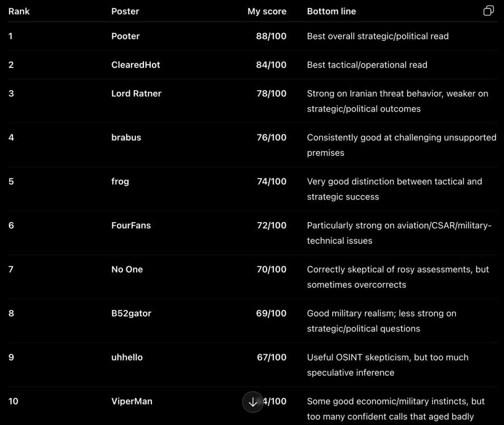Click the 67/100 score cell
Viewport: 504px width, 425px height.
click(x=272, y=357)
